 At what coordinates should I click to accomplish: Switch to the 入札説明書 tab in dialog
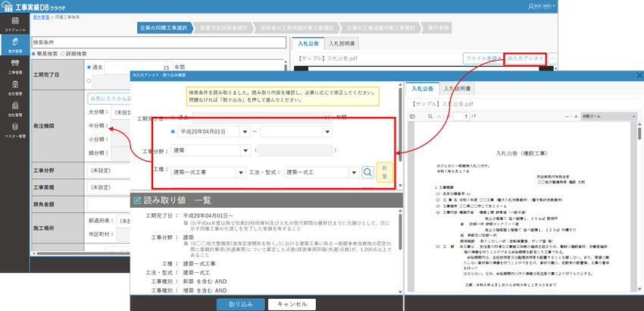point(459,89)
